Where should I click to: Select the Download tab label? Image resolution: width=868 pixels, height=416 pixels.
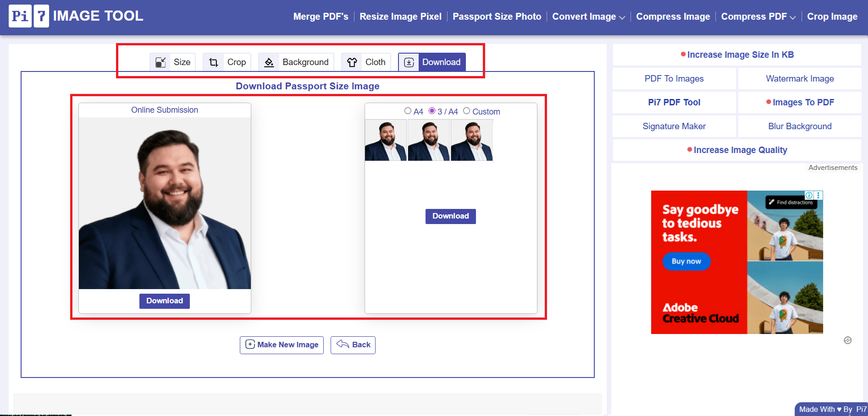(442, 62)
